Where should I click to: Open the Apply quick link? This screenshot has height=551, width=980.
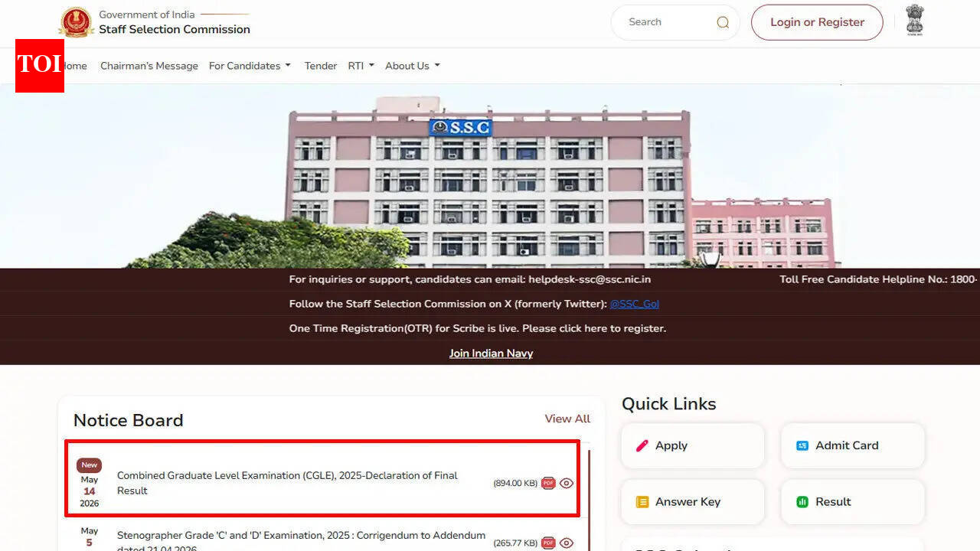coord(693,445)
